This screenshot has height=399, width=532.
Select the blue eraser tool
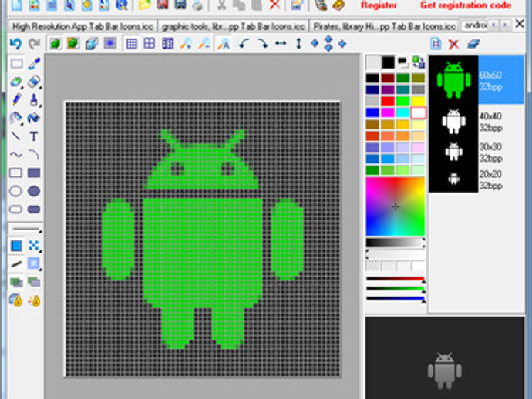click(x=34, y=82)
